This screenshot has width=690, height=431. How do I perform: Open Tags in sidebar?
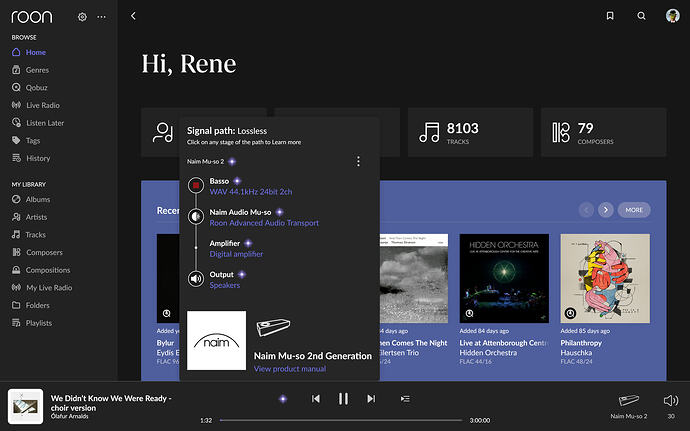point(26,140)
